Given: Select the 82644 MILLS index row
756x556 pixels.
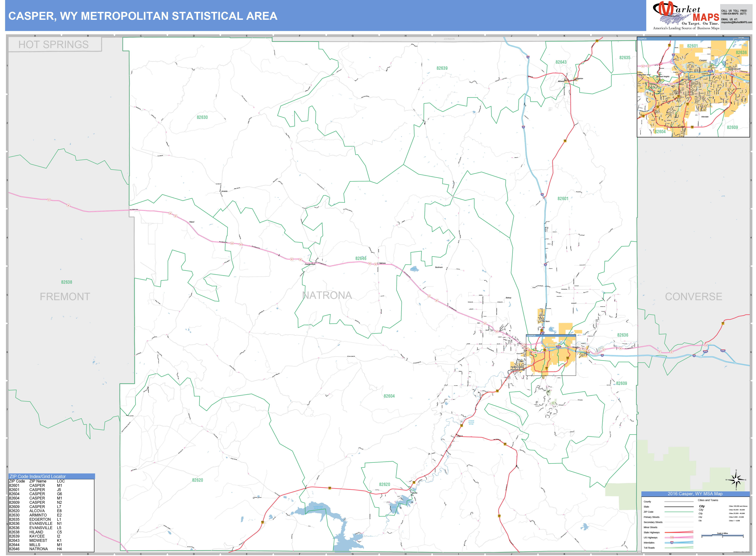Looking at the screenshot, I should (x=35, y=545).
